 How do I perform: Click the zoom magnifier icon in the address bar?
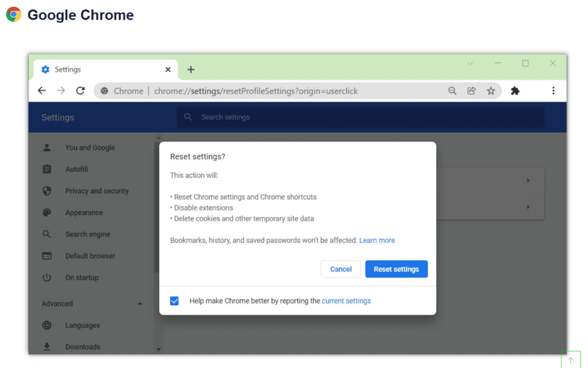[x=452, y=90]
